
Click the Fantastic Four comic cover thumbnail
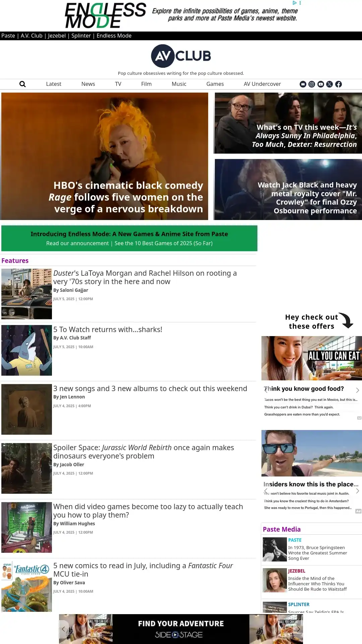(26, 586)
